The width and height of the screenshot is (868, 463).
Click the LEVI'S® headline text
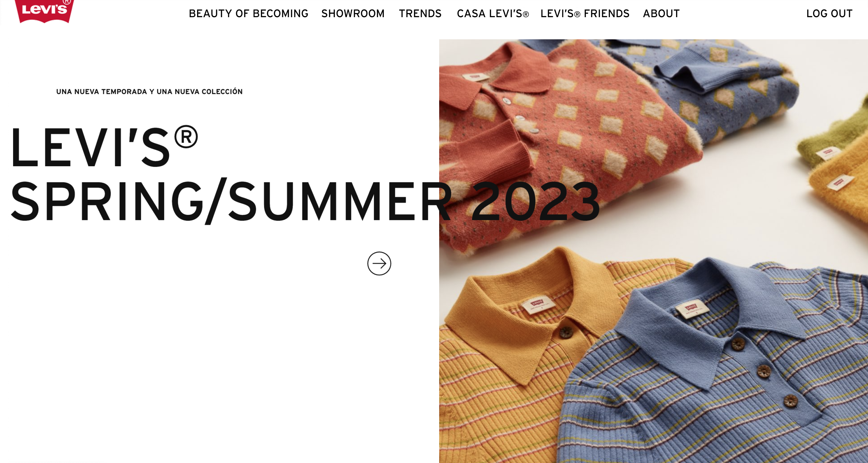pos(105,146)
